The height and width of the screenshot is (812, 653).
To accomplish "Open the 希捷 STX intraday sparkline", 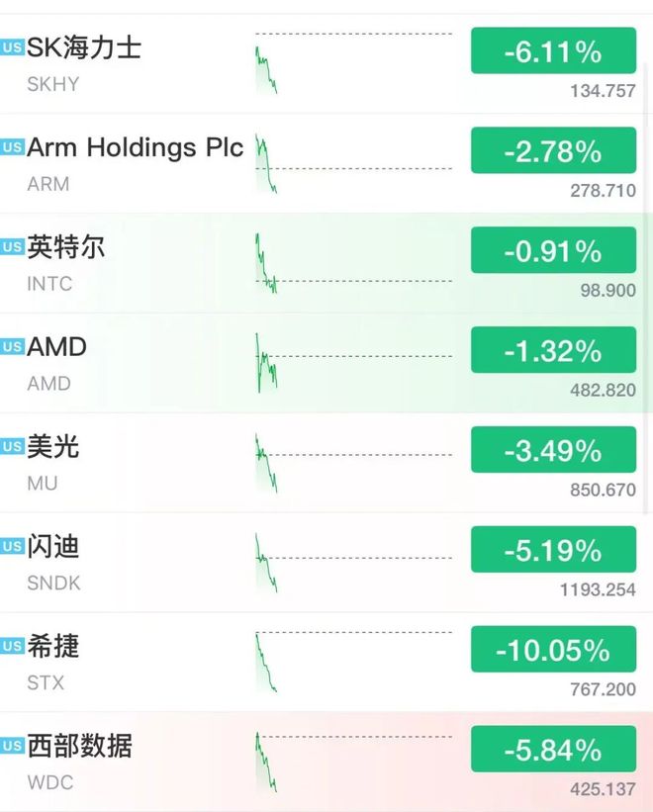I will (353, 662).
